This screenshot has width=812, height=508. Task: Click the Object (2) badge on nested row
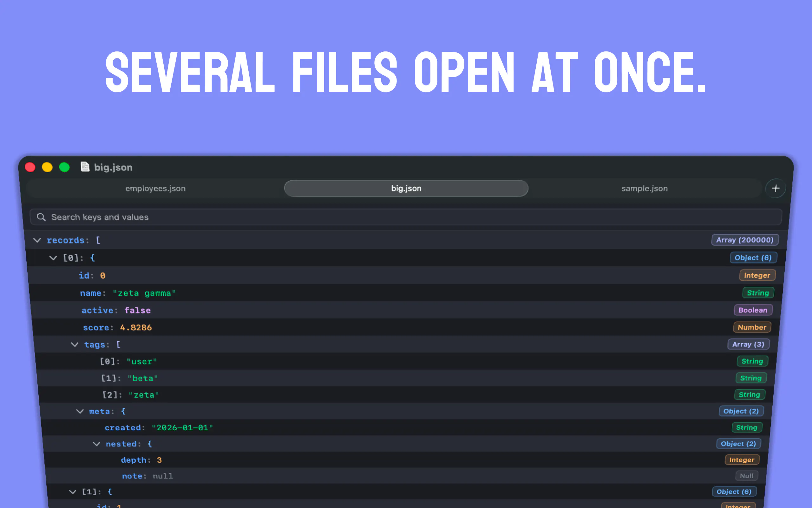[738, 444]
